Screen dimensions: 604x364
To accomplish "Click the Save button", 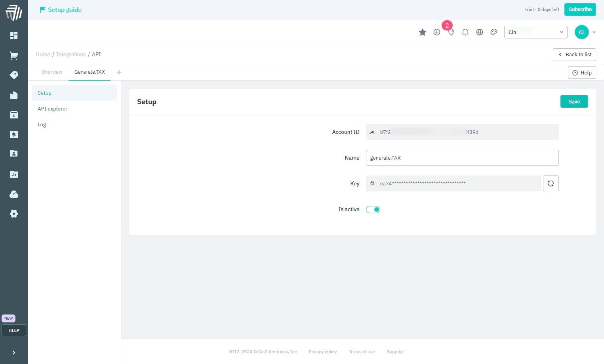I will [x=574, y=101].
